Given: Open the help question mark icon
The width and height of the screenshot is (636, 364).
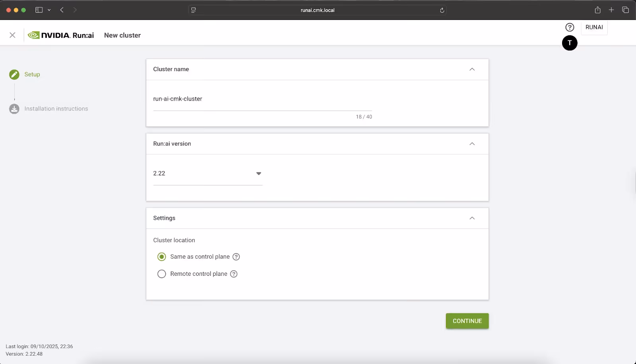Looking at the screenshot, I should coord(570,27).
